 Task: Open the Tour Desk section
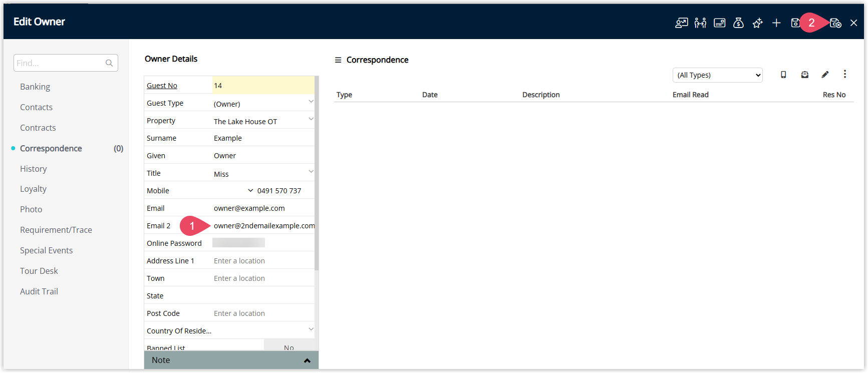tap(39, 271)
